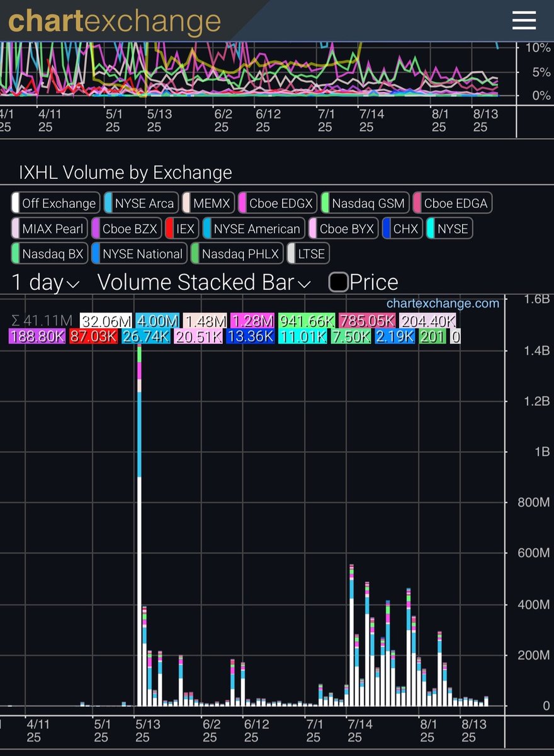The image size is (554, 756).
Task: Click the 26.74K value label
Action: (x=145, y=336)
